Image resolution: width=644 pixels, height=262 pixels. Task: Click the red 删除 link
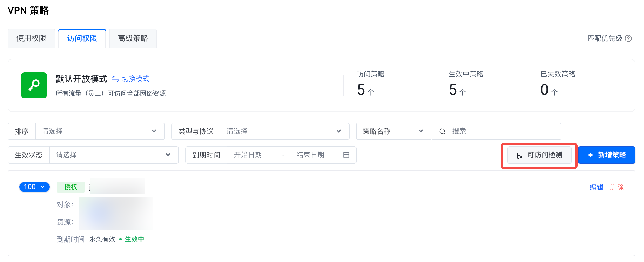(x=617, y=187)
